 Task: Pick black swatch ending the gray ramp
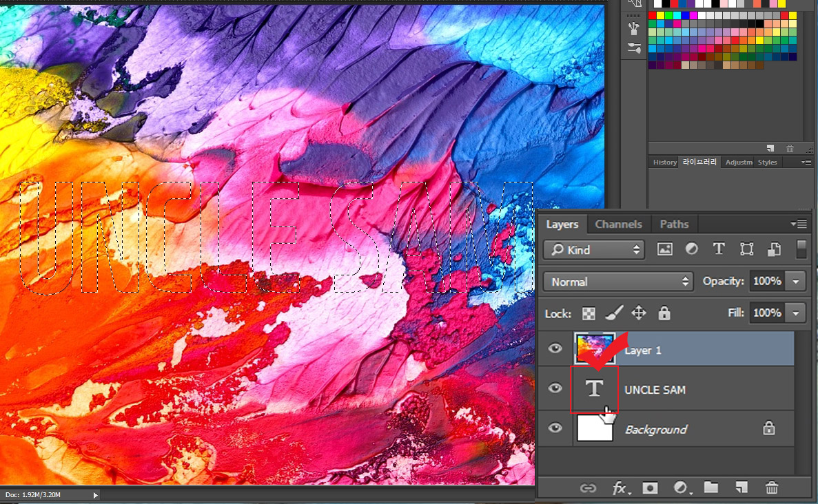click(x=759, y=23)
